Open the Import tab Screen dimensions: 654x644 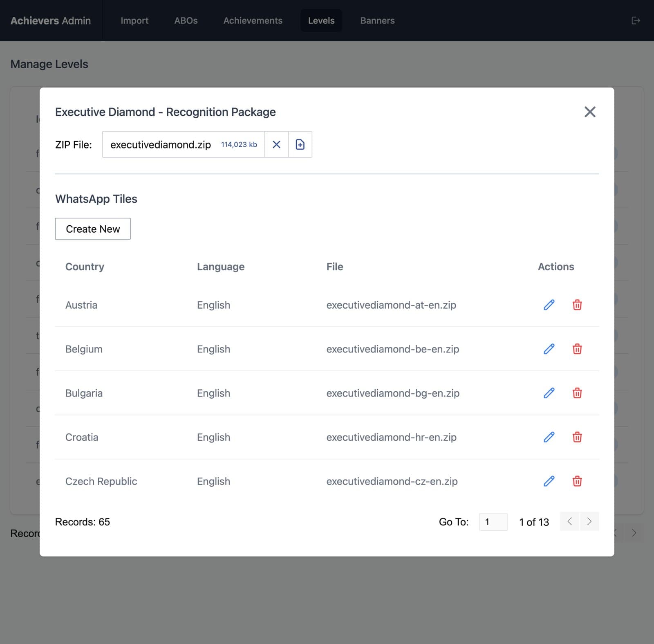click(x=134, y=20)
